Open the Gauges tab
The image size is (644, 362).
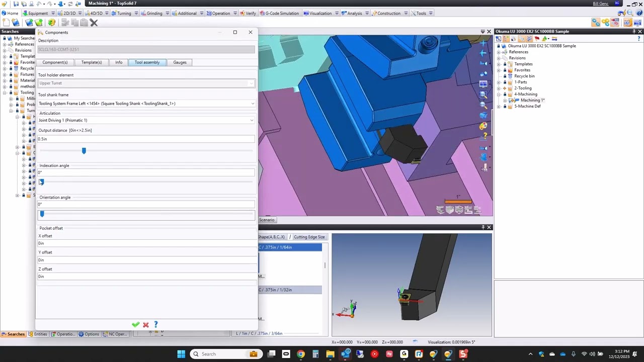[180, 62]
